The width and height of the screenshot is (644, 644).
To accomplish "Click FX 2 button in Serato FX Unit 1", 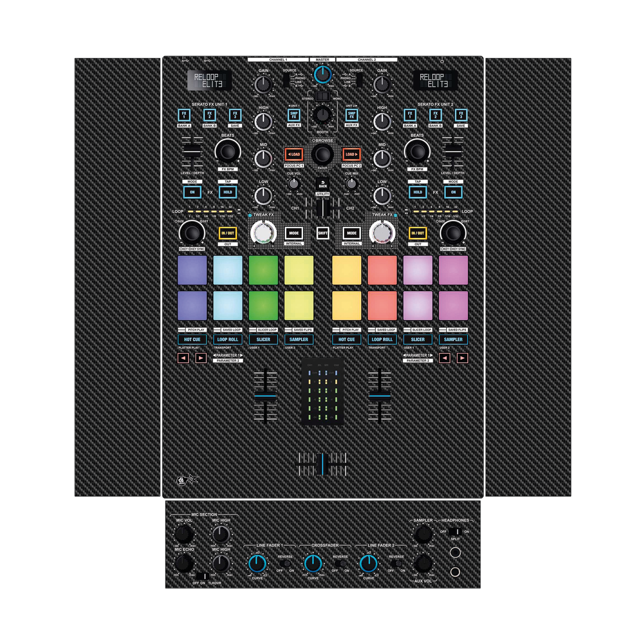I will coord(209,115).
